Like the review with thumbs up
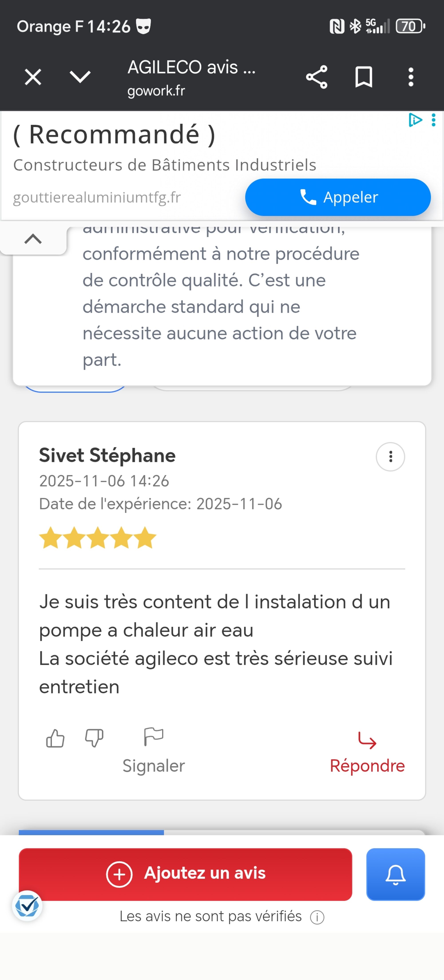The image size is (444, 980). (x=55, y=738)
